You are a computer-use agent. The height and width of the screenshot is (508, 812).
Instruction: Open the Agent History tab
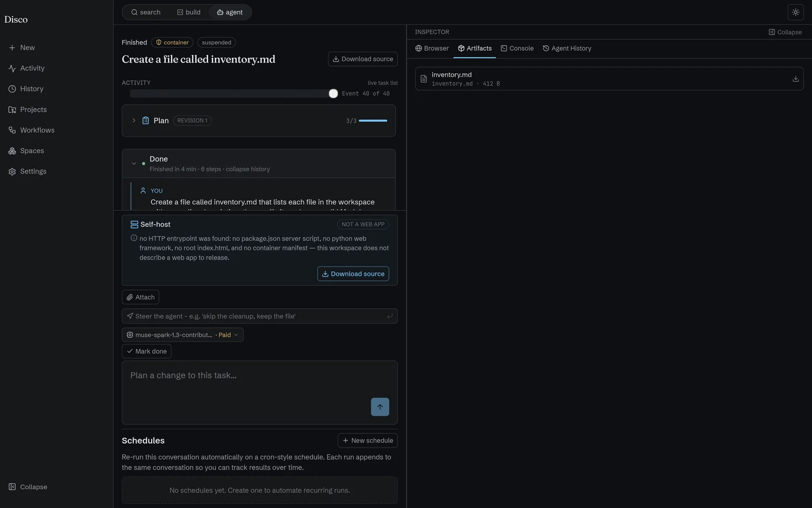pyautogui.click(x=567, y=48)
